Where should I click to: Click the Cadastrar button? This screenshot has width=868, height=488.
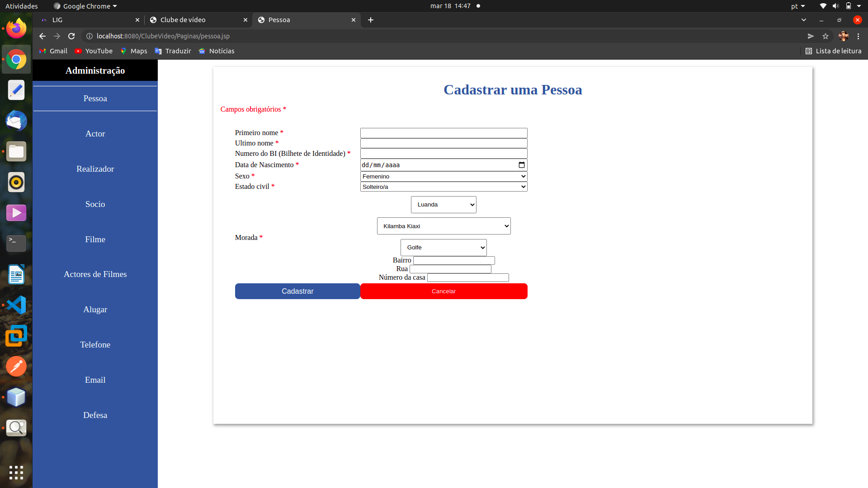point(297,291)
